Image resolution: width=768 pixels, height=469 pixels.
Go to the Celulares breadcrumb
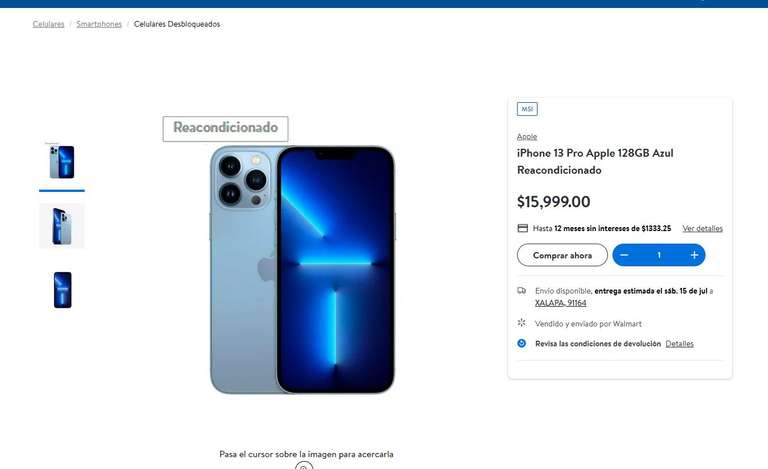[48, 24]
